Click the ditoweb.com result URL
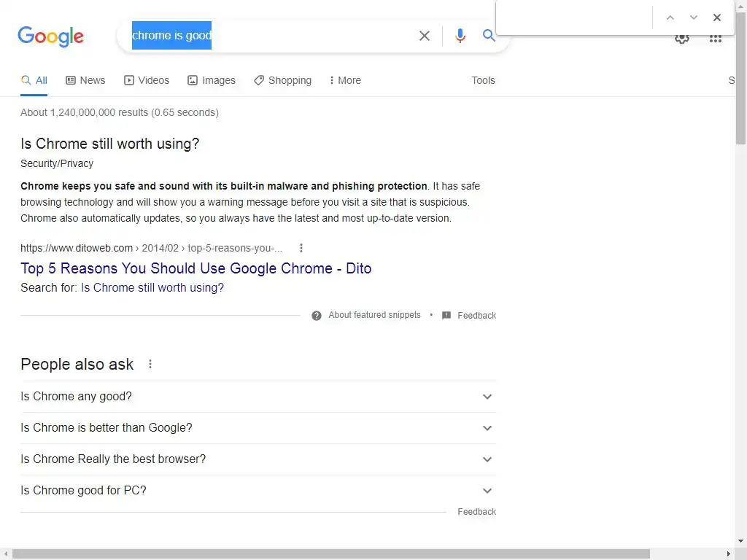 pyautogui.click(x=151, y=248)
